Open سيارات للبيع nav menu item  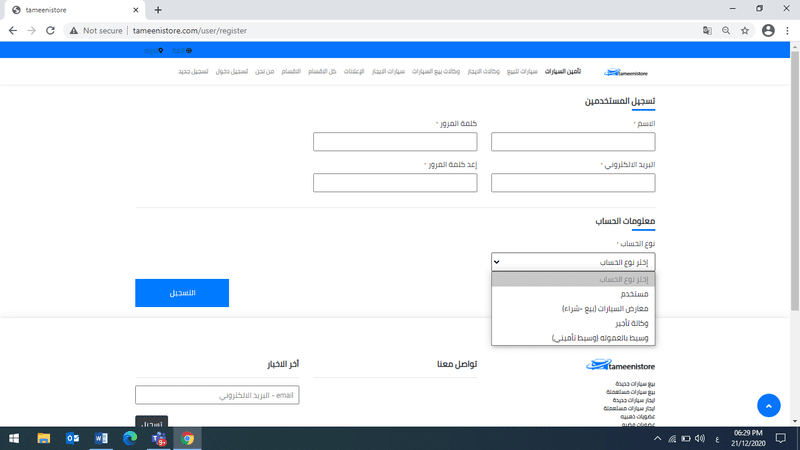pos(522,71)
